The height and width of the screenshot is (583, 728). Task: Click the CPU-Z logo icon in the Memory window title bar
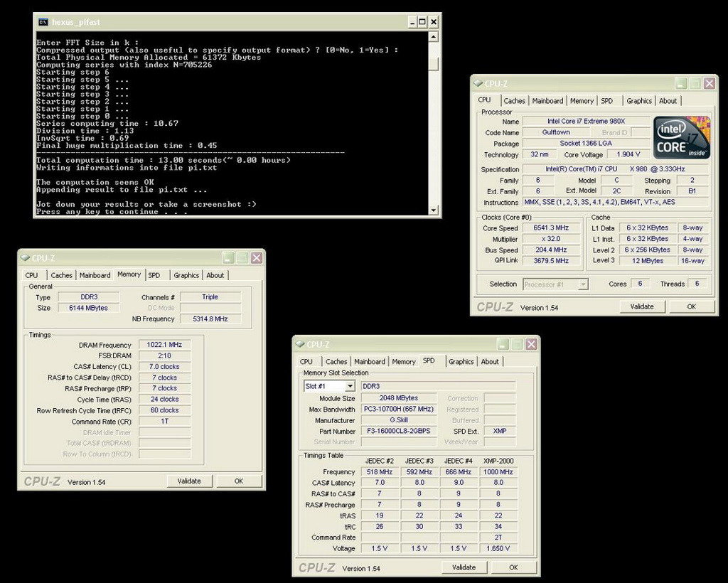click(26, 257)
